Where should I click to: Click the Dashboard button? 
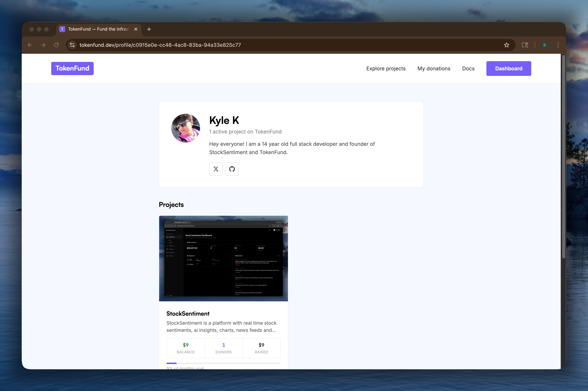coord(508,68)
